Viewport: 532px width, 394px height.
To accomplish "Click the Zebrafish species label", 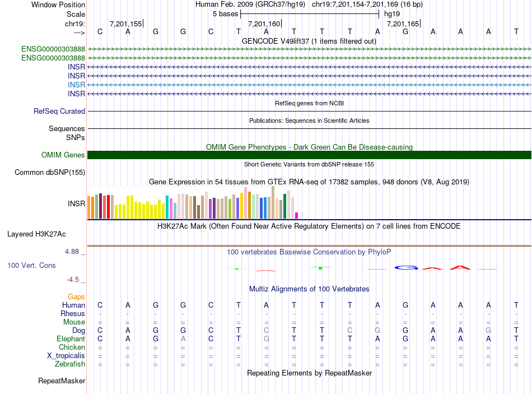I will (71, 364).
